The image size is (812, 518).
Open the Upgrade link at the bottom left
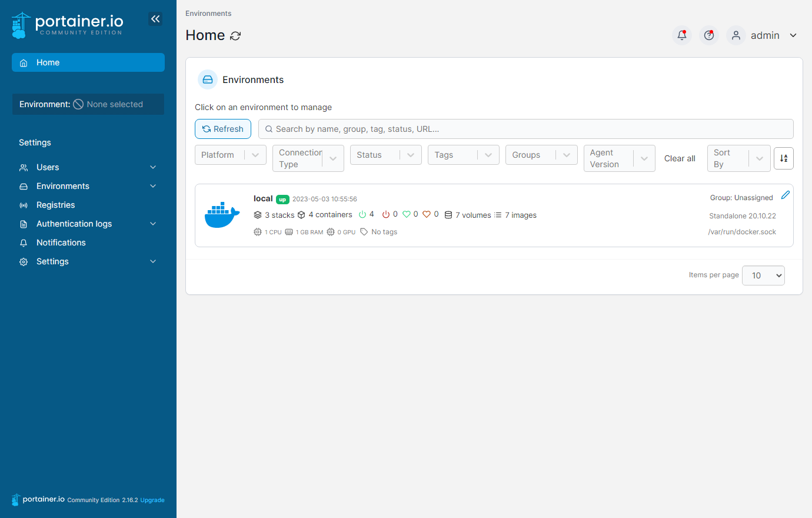tap(152, 500)
